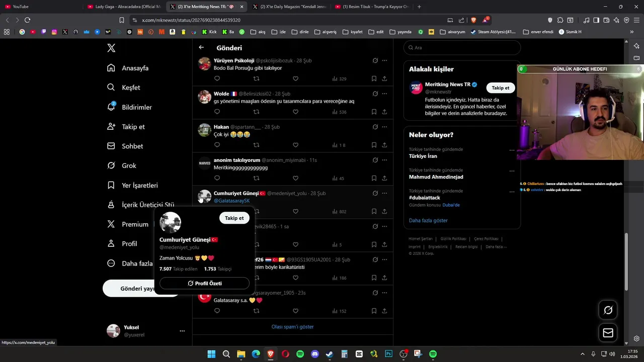Like Hakan's 'Çok iyi' reply
The height and width of the screenshot is (362, 644).
coord(295,145)
